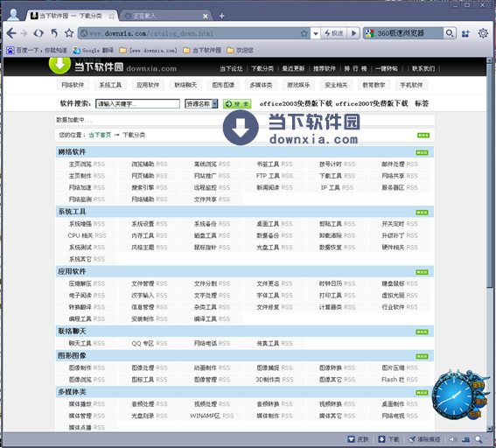
Task: Click the browser forward arrow
Action: coord(24,33)
